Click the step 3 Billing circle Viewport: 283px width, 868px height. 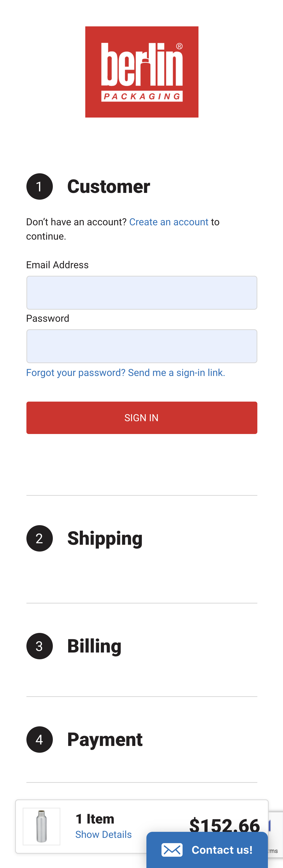[39, 646]
